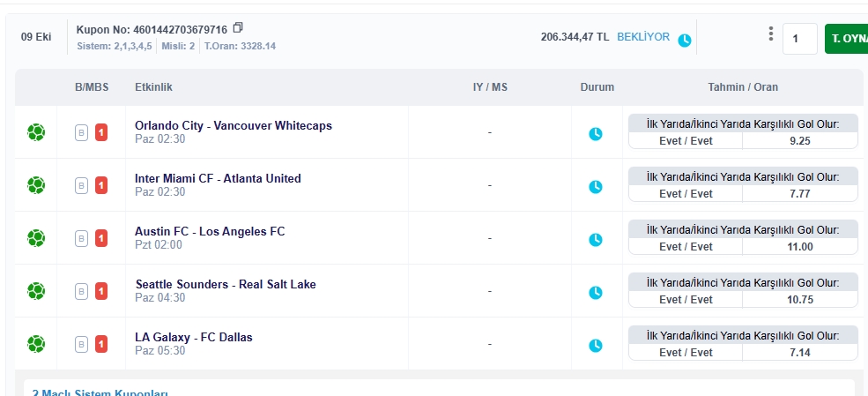This screenshot has height=396, width=868.
Task: Click the copy coupon number icon
Action: pyautogui.click(x=238, y=28)
